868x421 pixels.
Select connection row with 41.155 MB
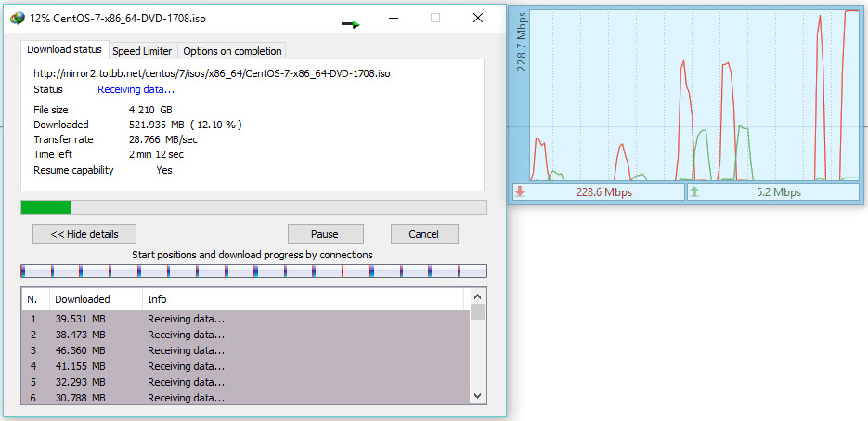coord(245,366)
